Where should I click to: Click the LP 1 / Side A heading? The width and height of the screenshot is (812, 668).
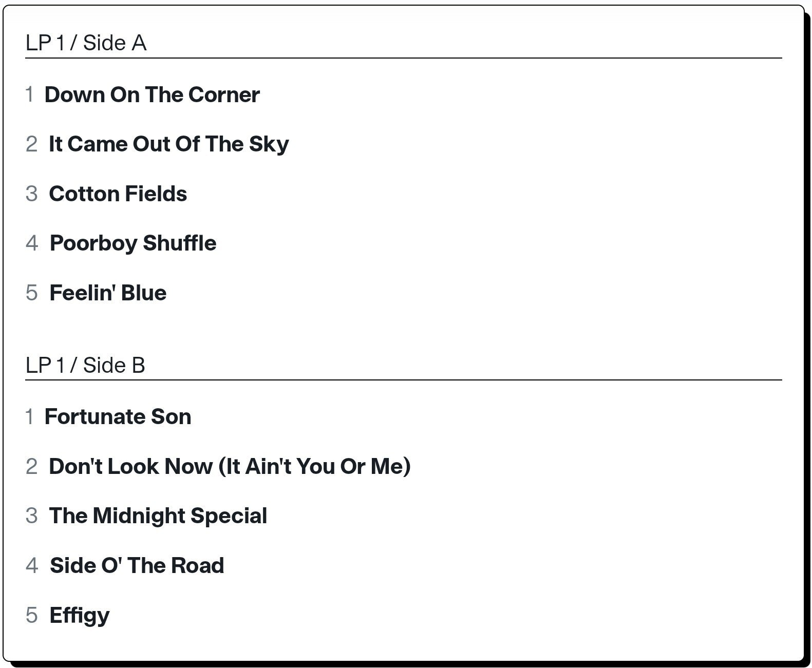86,43
